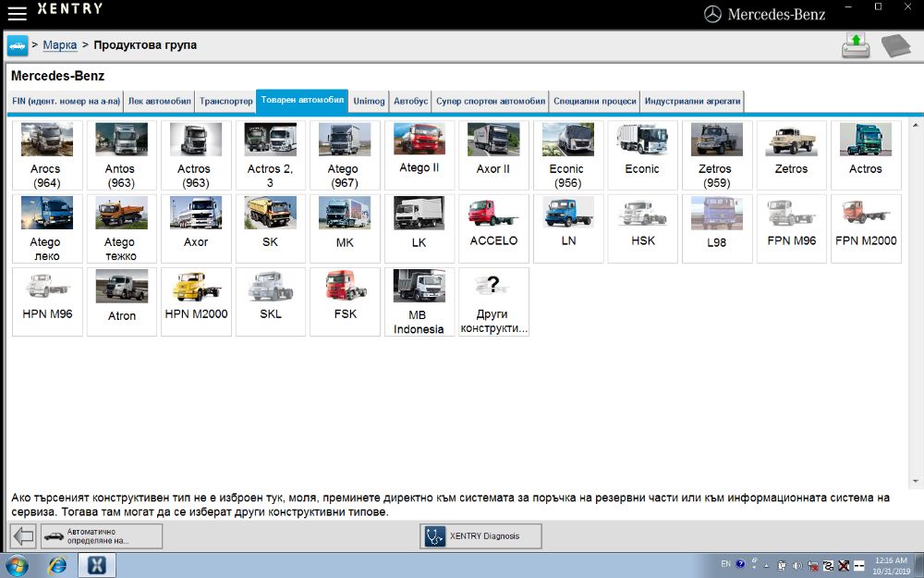Open Други конструкти... question mark item
Image resolution: width=924 pixels, height=578 pixels.
click(x=493, y=302)
